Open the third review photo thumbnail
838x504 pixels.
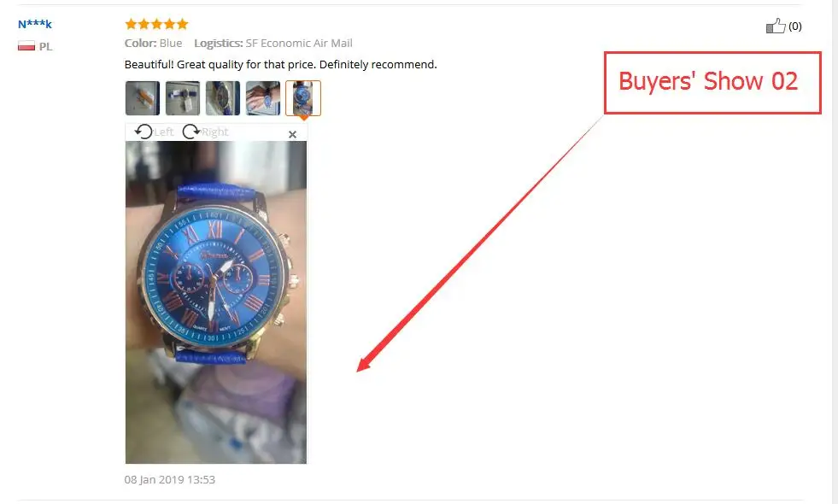click(x=223, y=98)
